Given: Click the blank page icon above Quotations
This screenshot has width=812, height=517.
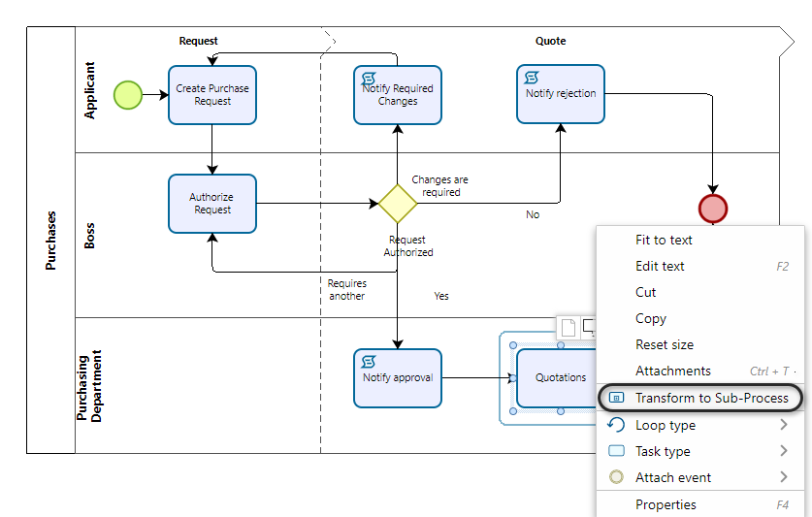Looking at the screenshot, I should 568,328.
